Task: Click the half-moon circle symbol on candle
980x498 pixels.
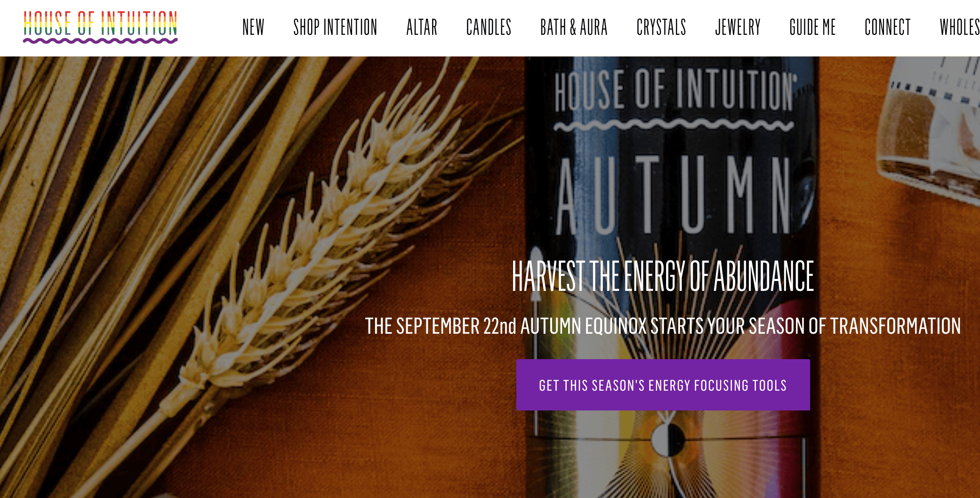Action: coord(668,440)
